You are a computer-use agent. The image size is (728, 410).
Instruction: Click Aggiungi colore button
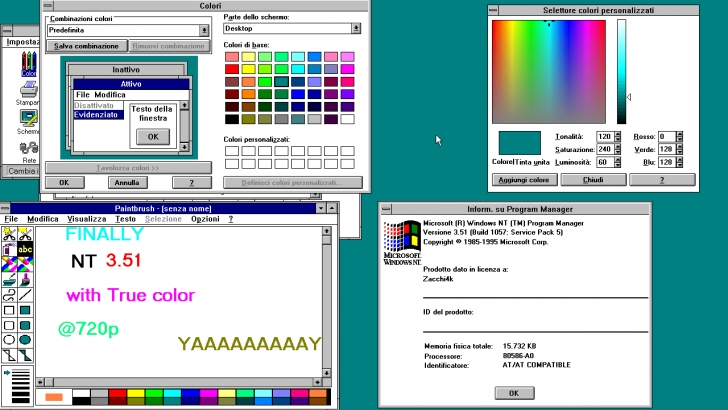click(524, 180)
